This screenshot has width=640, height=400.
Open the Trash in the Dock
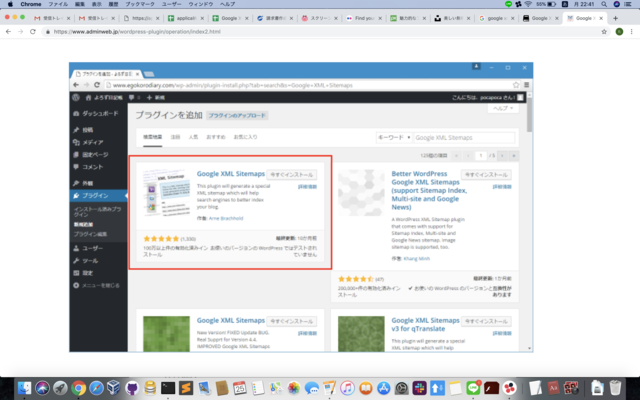click(615, 388)
